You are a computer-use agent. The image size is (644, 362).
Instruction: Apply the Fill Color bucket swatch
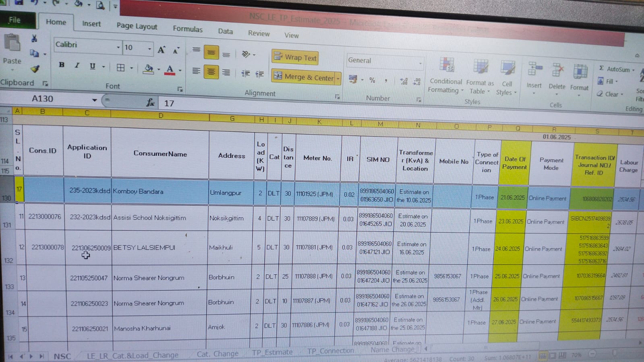click(149, 69)
